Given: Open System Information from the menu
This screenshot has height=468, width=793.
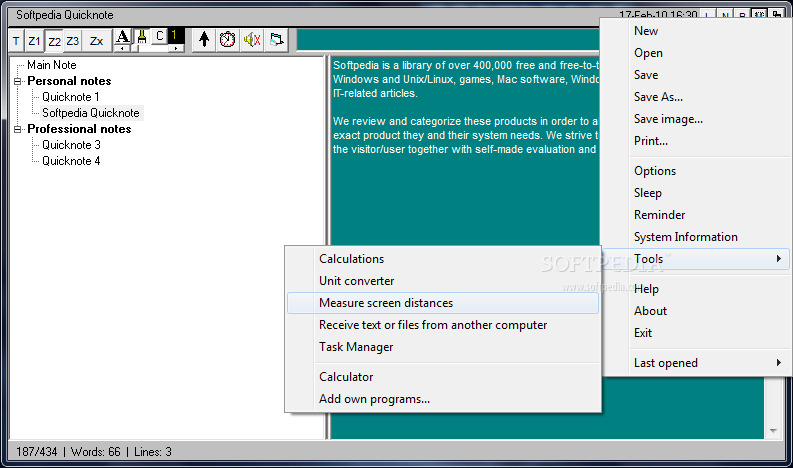Looking at the screenshot, I should (x=695, y=237).
